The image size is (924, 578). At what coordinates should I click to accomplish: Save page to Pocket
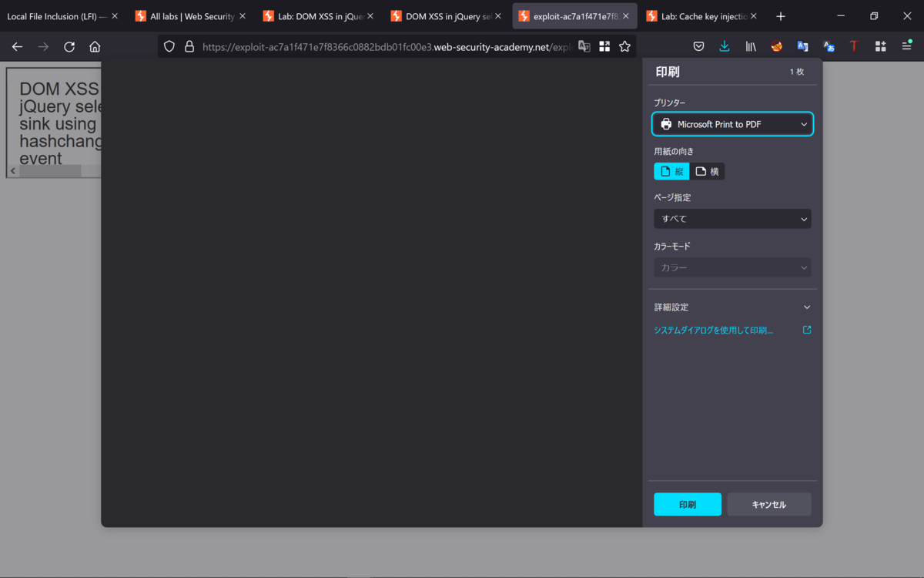pos(698,46)
